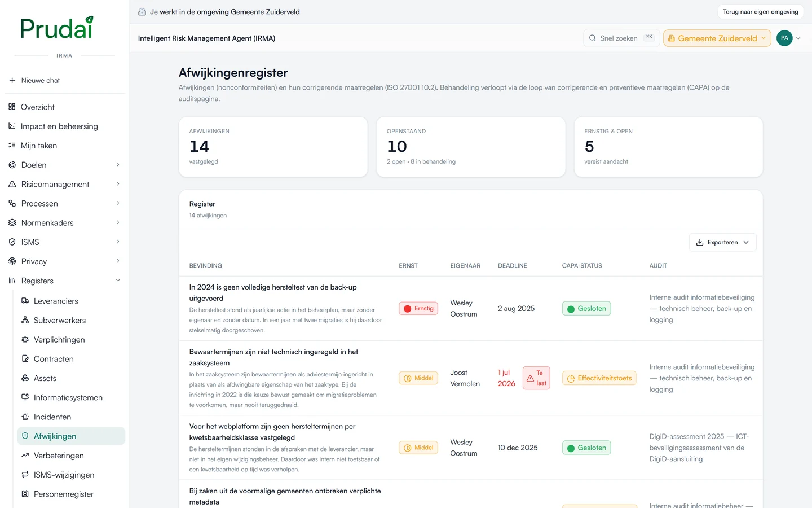Click the red Ernstig severity badge
This screenshot has height=508, width=812.
418,309
